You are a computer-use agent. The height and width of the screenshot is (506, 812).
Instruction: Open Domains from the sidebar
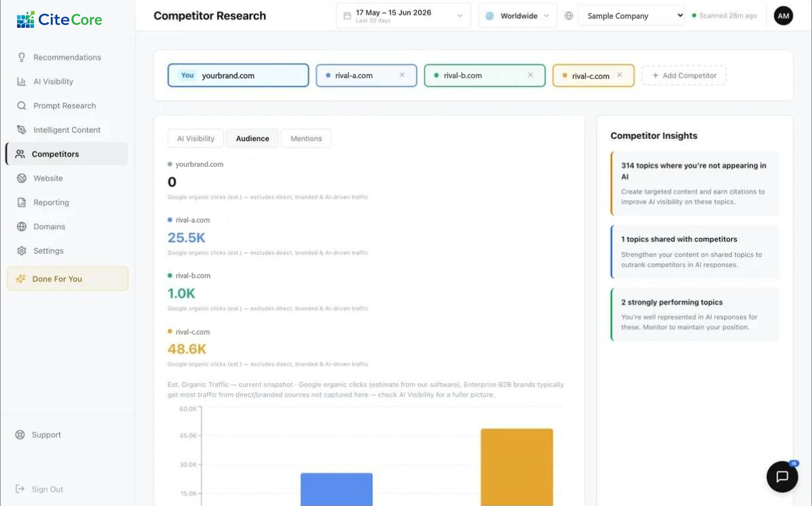[x=67, y=227]
